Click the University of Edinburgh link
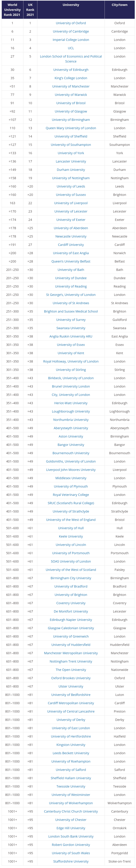The width and height of the screenshot is (136, 868). pos(71,70)
